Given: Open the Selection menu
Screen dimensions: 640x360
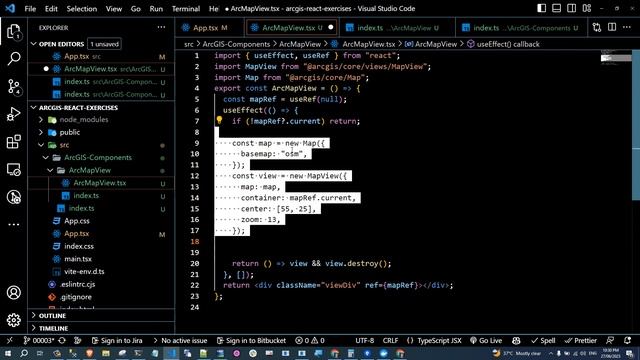Looking at the screenshot, I should 82,9.
